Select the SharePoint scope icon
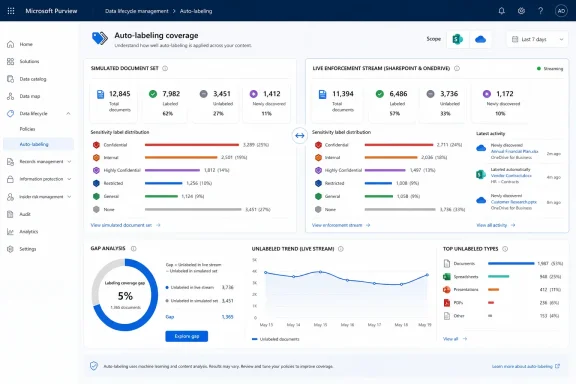Screen dimensions: 576x384 457,39
